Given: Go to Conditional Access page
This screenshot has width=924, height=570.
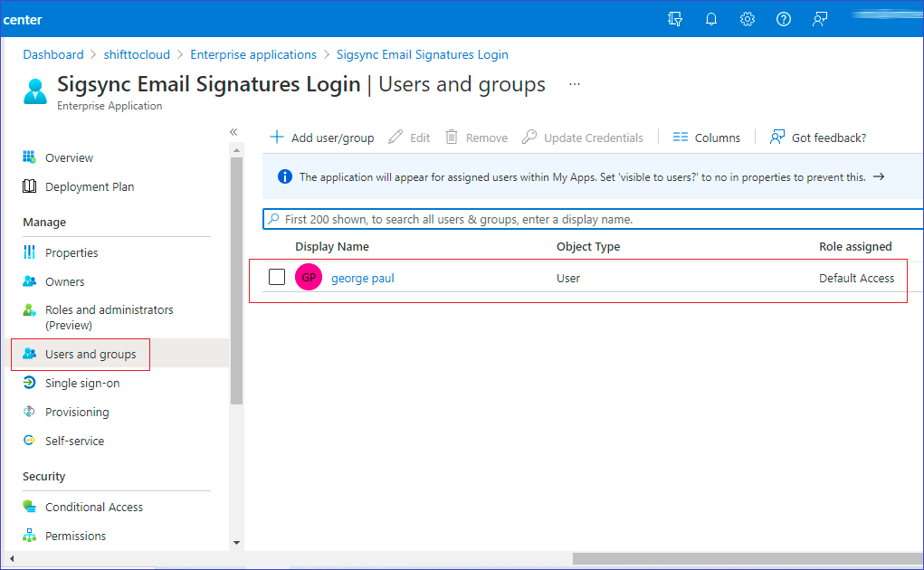Looking at the screenshot, I should click(94, 508).
